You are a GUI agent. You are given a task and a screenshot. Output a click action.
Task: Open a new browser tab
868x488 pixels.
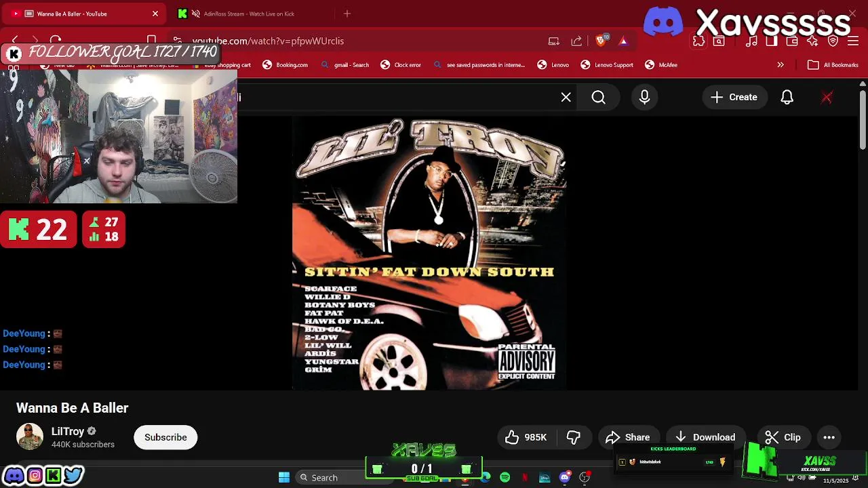pyautogui.click(x=347, y=14)
